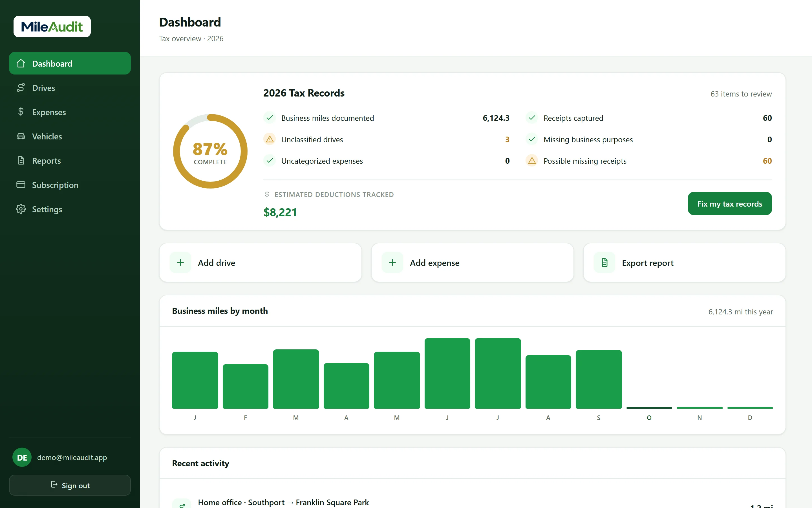Click the Reports document icon

tap(21, 160)
